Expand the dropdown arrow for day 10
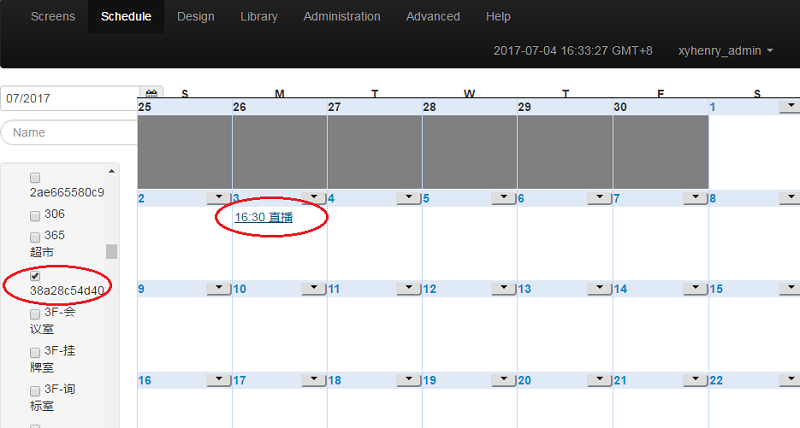 [x=314, y=289]
